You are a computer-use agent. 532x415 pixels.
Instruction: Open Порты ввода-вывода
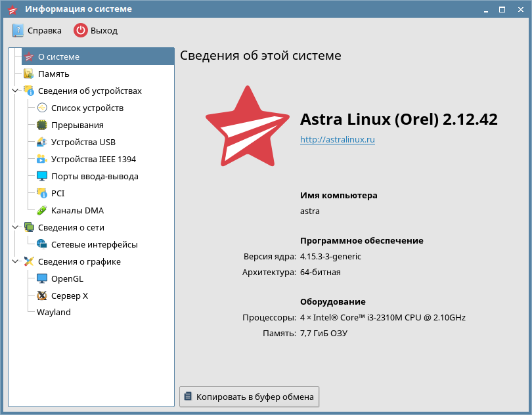click(95, 176)
